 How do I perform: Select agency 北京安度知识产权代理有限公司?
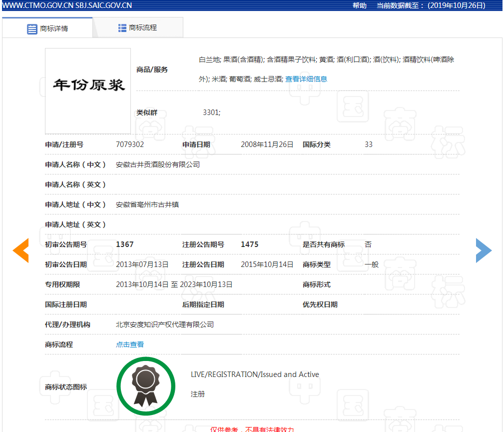click(165, 324)
